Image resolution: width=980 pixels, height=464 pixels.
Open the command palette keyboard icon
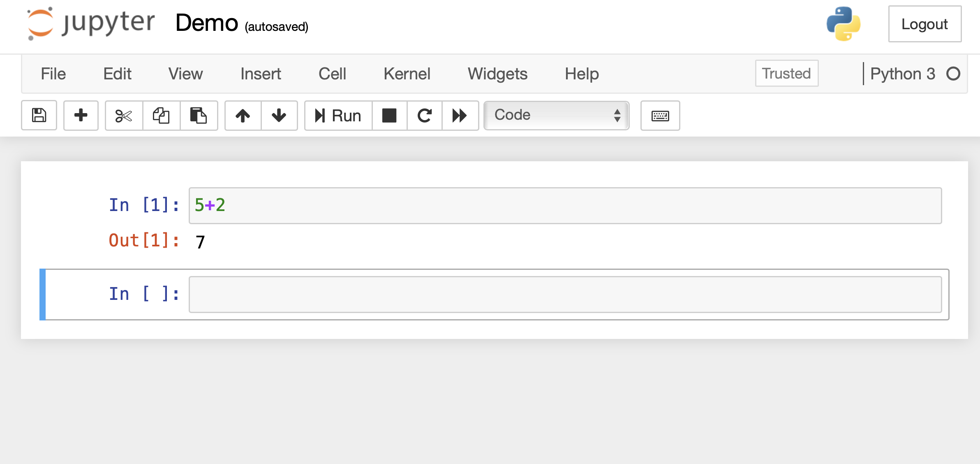pyautogui.click(x=660, y=115)
